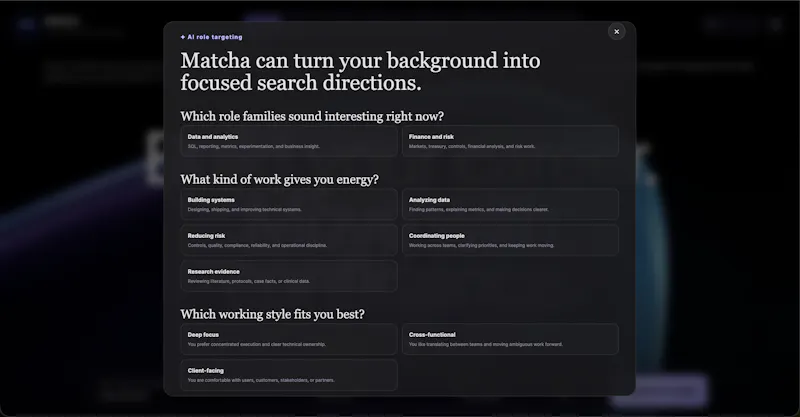Select the Finance and risk role family
800x417 pixels.
[x=510, y=141]
